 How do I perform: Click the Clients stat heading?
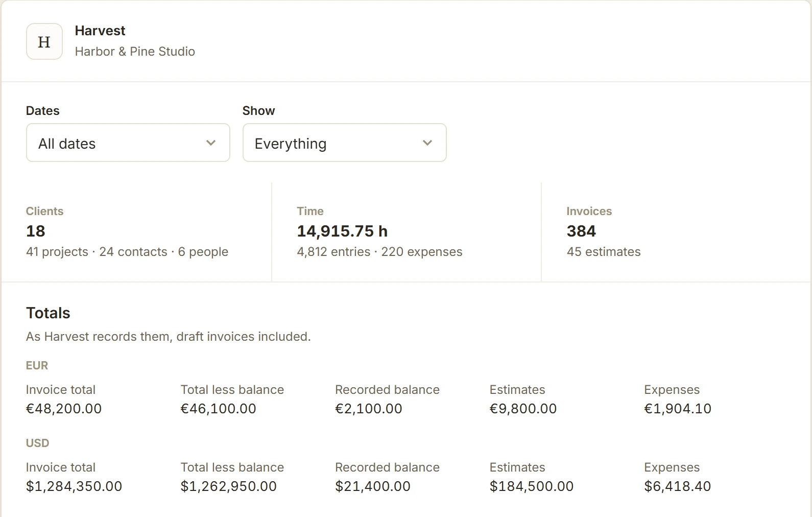point(45,211)
